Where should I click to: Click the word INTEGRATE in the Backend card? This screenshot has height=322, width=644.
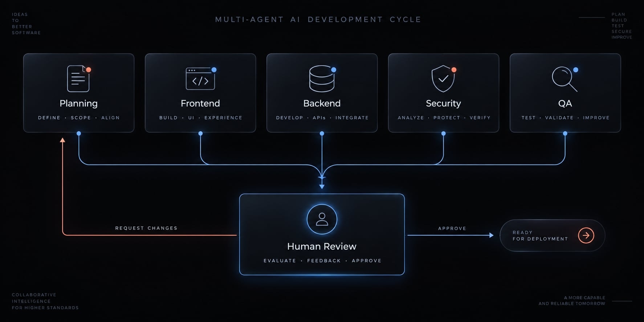pyautogui.click(x=352, y=118)
